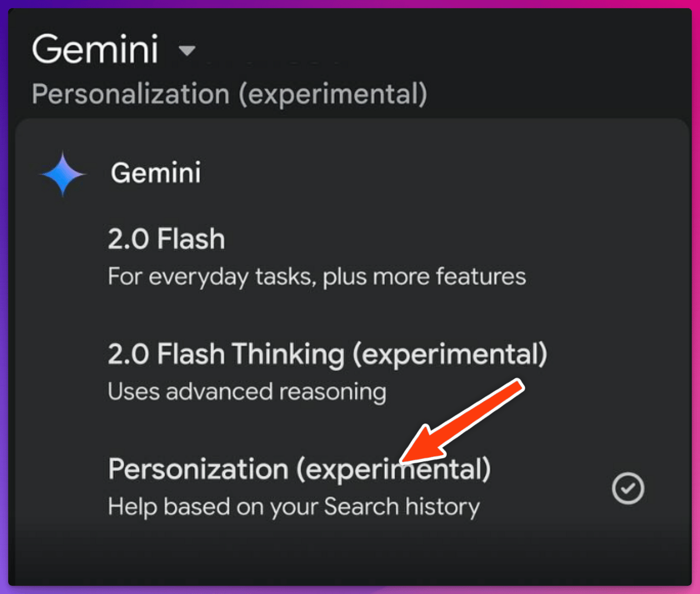Click the selected checkmark circle icon
Image resolution: width=700 pixels, height=594 pixels.
(x=628, y=488)
